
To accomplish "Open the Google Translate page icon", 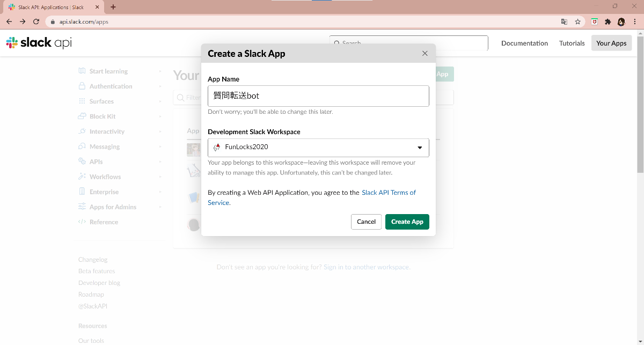I will (x=564, y=21).
